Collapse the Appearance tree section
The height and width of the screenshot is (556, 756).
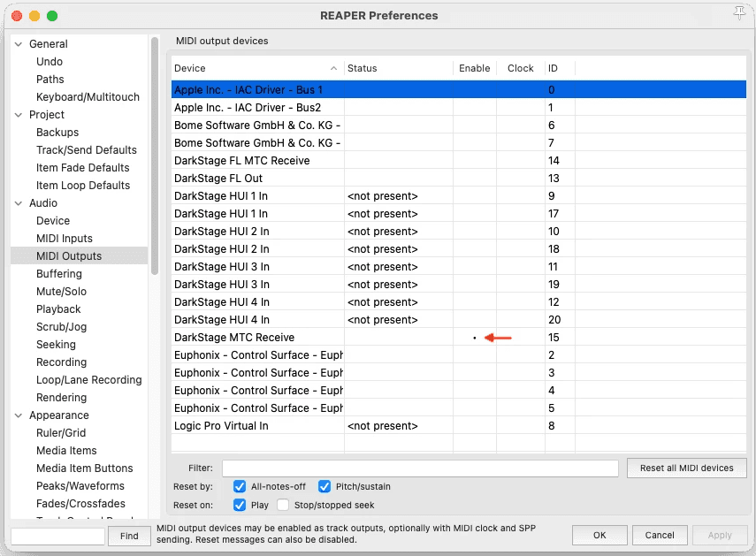pyautogui.click(x=19, y=415)
